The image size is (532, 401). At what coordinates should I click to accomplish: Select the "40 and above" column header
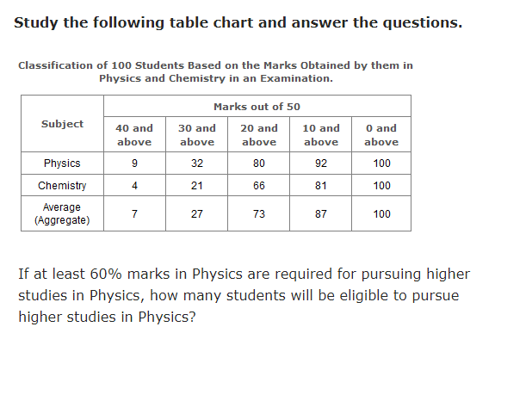[134, 135]
